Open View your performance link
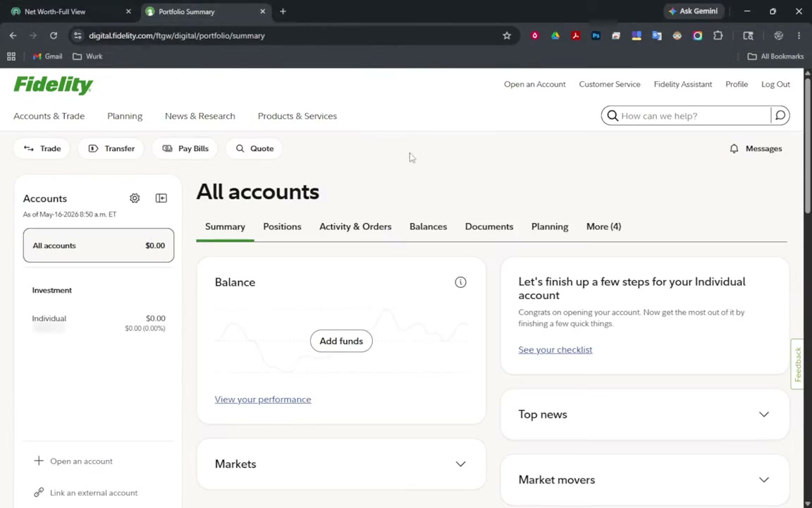 coord(263,399)
